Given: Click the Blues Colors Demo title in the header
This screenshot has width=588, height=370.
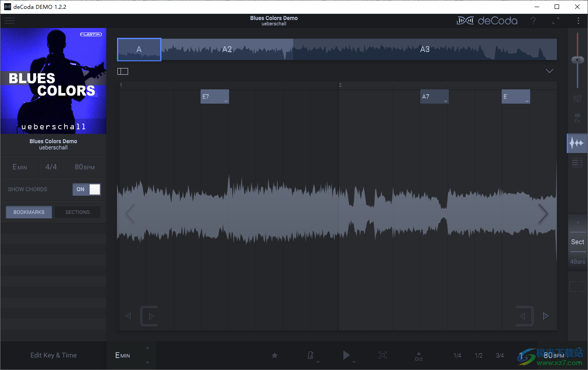Looking at the screenshot, I should (274, 18).
